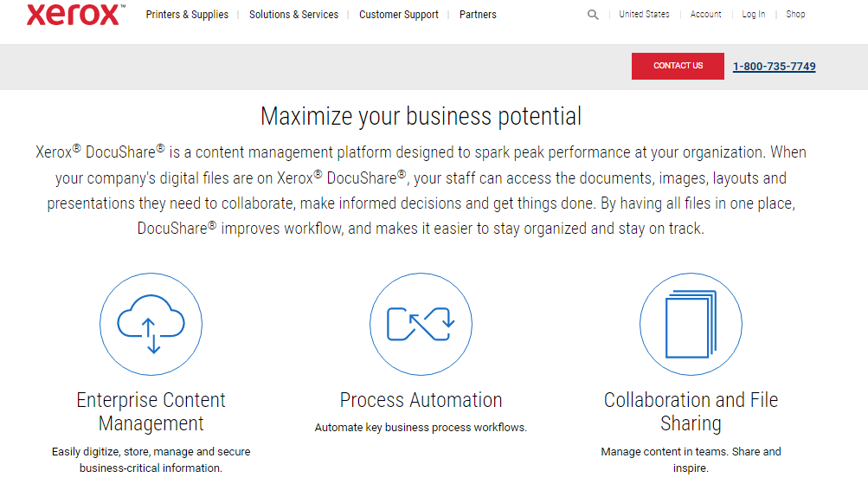Select the United States region link
Screen dimensions: 868x497
[x=644, y=15]
